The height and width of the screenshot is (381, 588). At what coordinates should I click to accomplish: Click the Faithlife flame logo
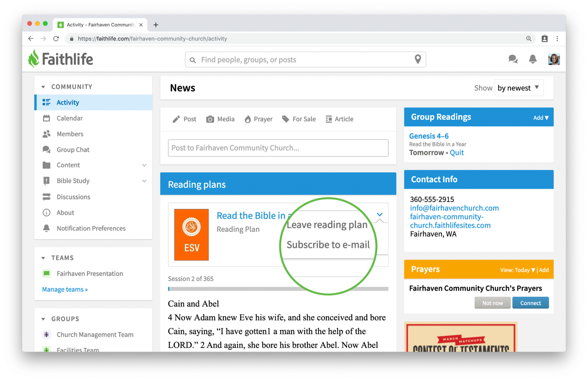point(34,59)
